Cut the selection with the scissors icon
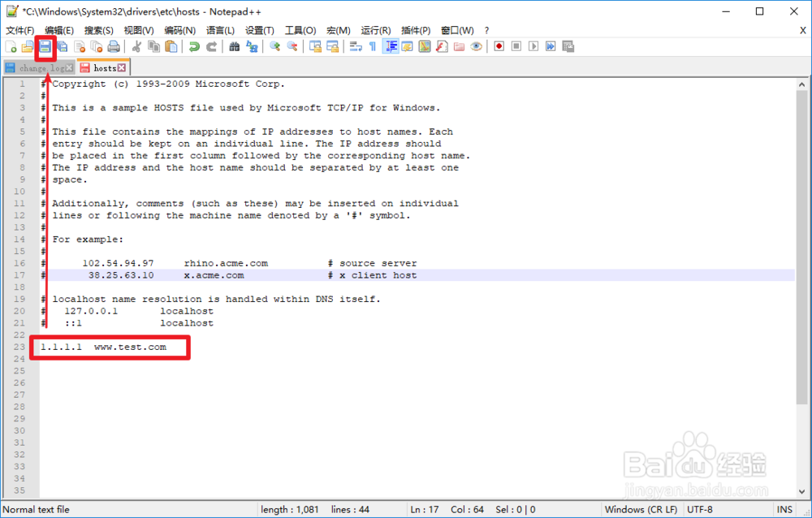This screenshot has width=812, height=518. (x=136, y=46)
